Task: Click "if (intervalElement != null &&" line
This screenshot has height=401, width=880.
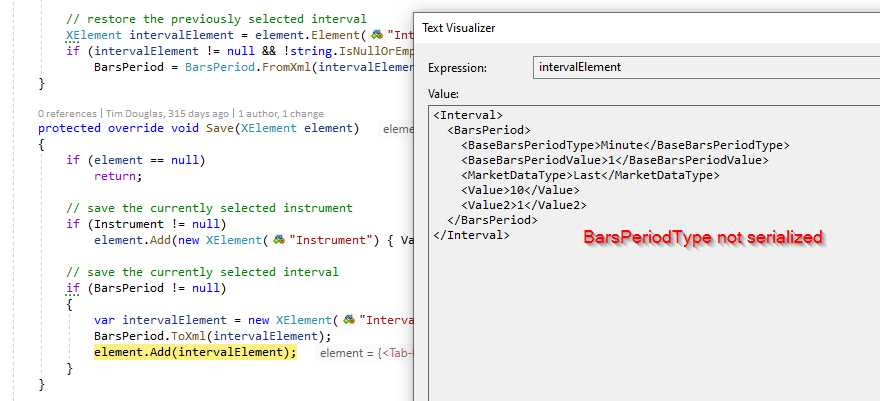Action: 239,51
